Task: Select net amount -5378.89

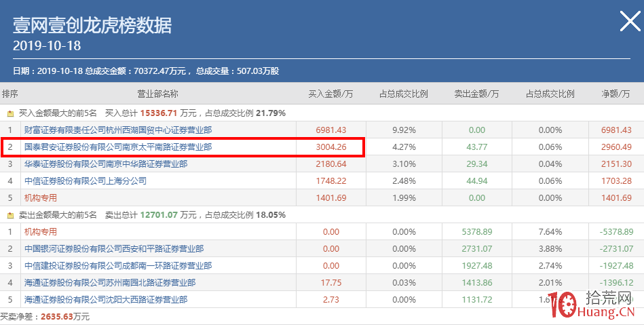Action: point(616,232)
